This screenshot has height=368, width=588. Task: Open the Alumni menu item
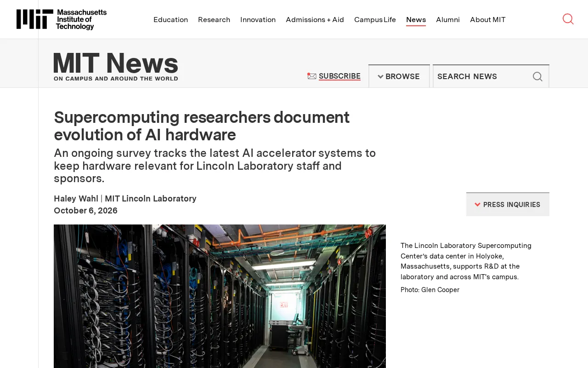448,19
